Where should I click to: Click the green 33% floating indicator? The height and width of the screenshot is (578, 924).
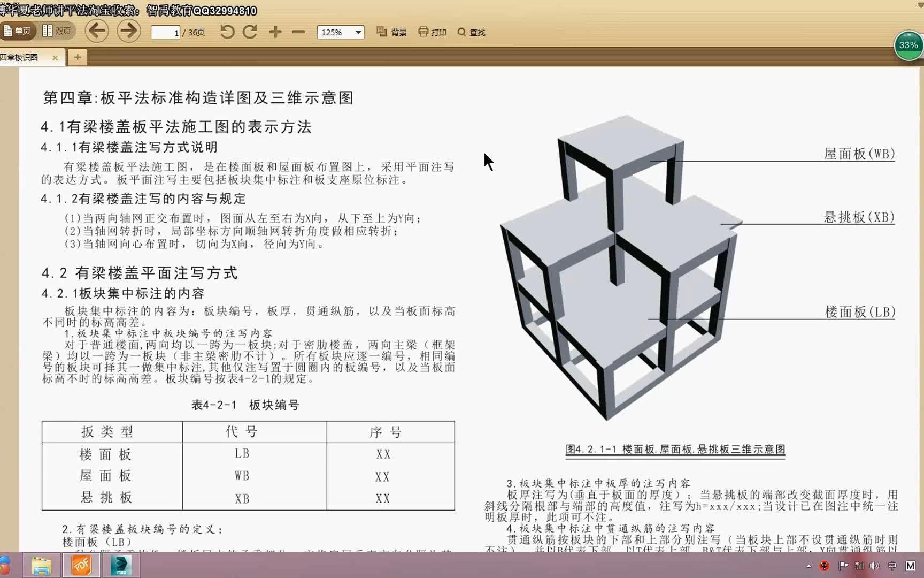pos(908,45)
